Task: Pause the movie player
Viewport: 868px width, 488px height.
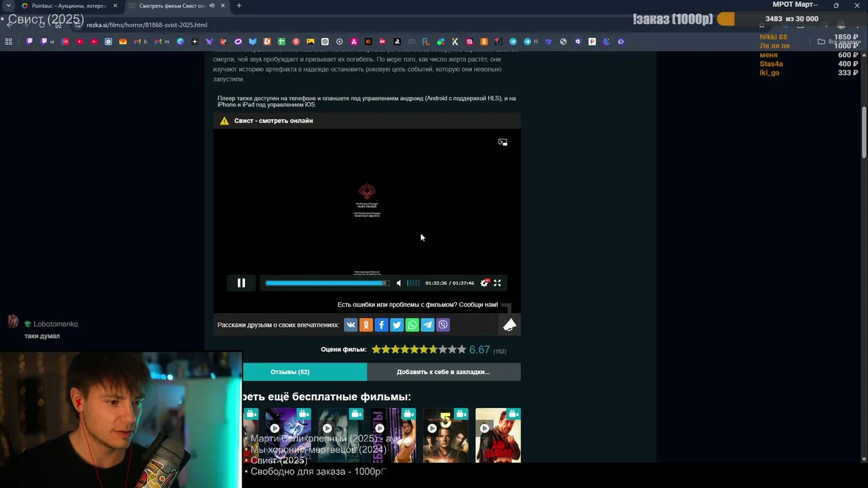Action: coord(241,283)
